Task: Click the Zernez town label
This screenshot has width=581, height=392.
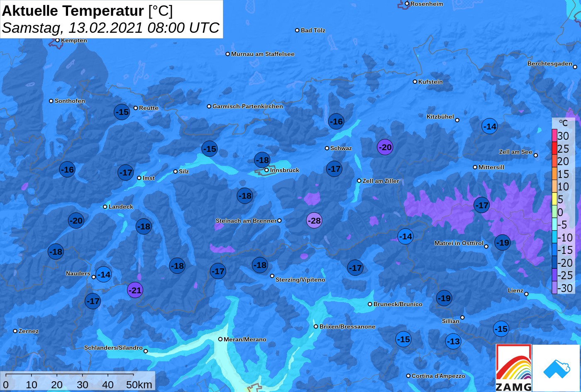Action: tap(29, 331)
